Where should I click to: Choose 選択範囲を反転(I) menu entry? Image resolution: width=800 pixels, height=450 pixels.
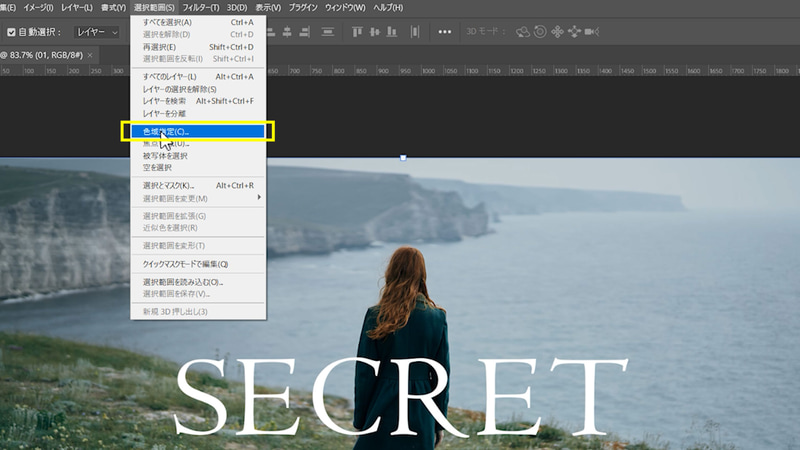[x=198, y=59]
